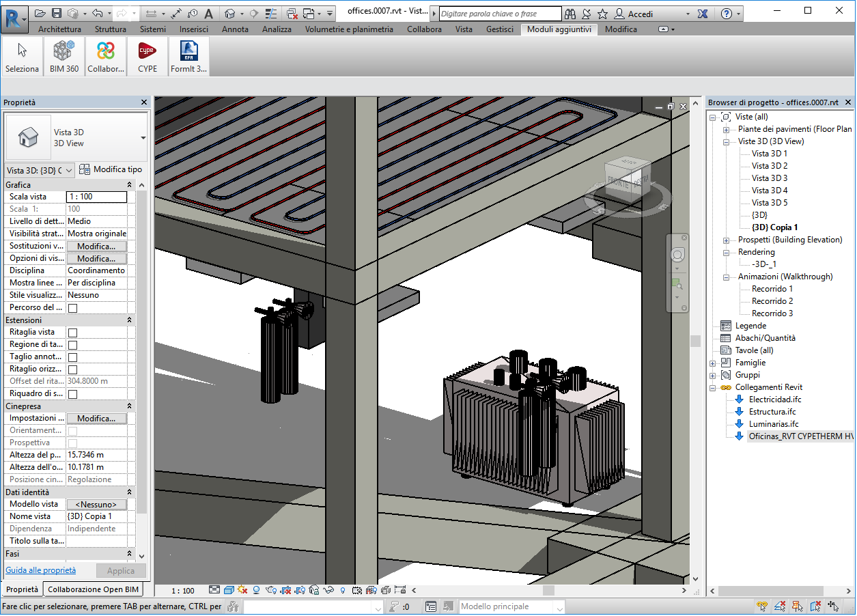This screenshot has height=616, width=857.
Task: Select the Text tool icon in quick access toolbar
Action: pos(209,14)
